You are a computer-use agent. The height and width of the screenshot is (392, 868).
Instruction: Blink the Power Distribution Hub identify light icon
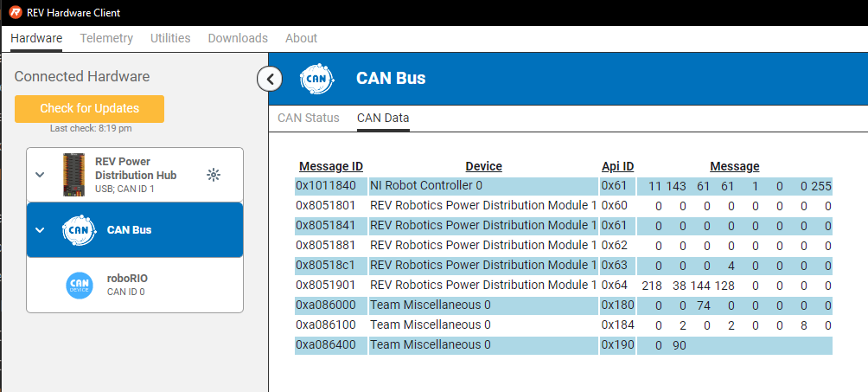[x=214, y=175]
